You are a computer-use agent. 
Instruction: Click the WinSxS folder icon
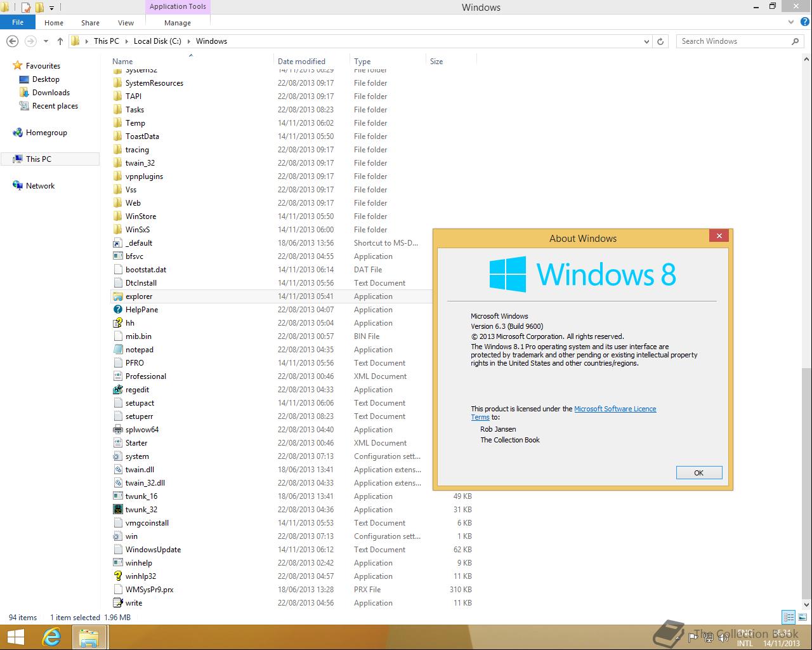pos(117,230)
